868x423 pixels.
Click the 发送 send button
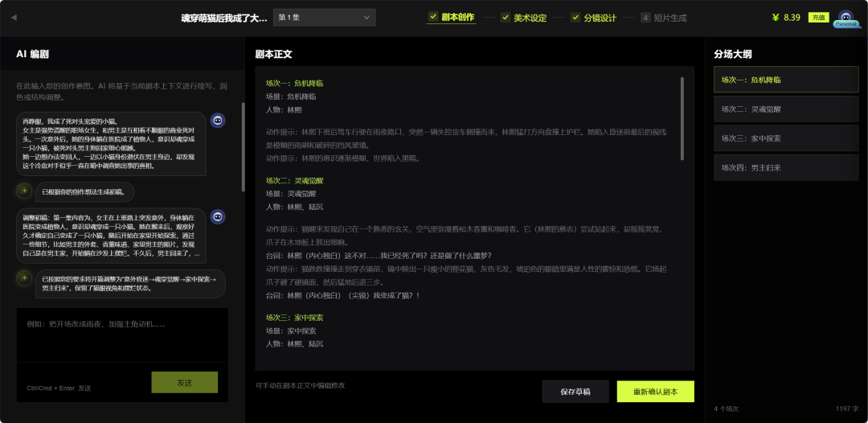pos(184,383)
